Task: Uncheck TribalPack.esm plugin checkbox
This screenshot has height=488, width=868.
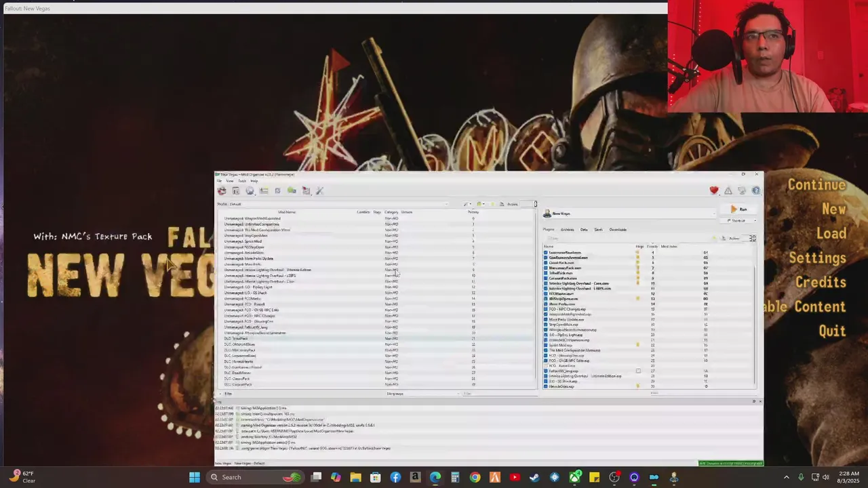Action: [546, 273]
